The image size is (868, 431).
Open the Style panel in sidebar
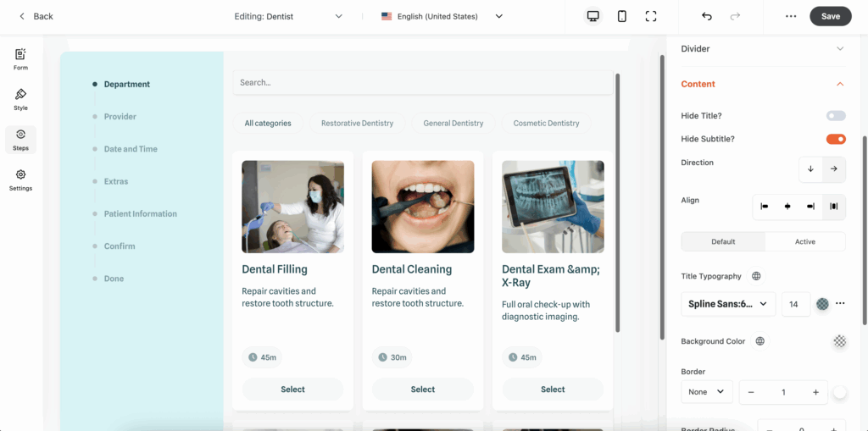20,99
